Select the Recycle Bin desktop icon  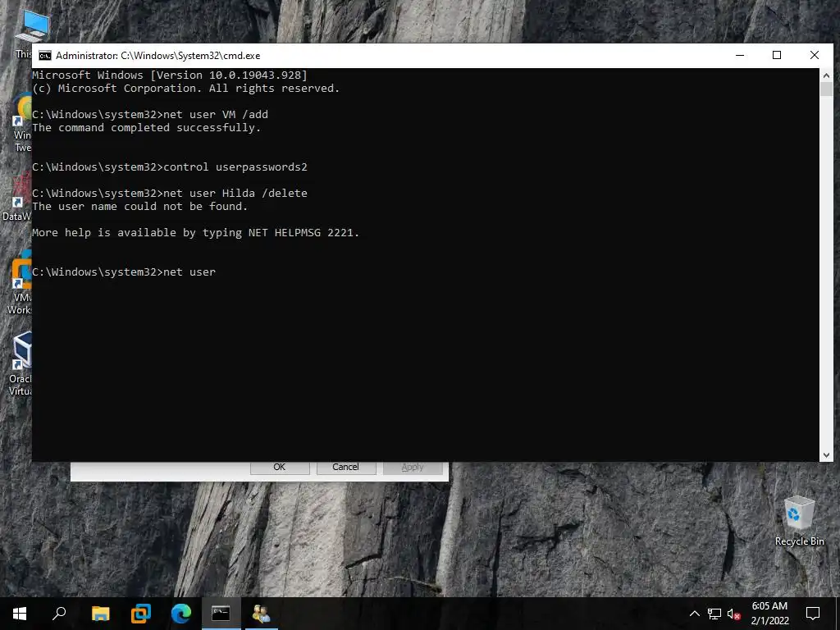(x=799, y=521)
